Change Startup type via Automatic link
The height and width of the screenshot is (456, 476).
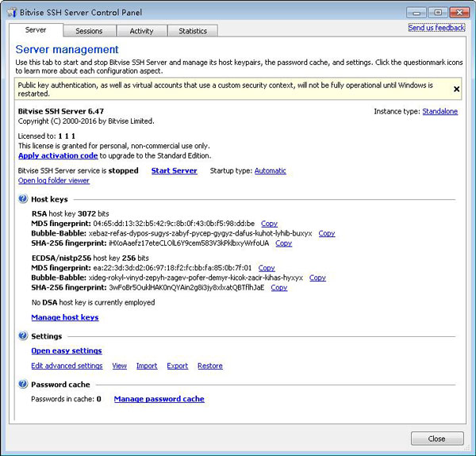[270, 171]
